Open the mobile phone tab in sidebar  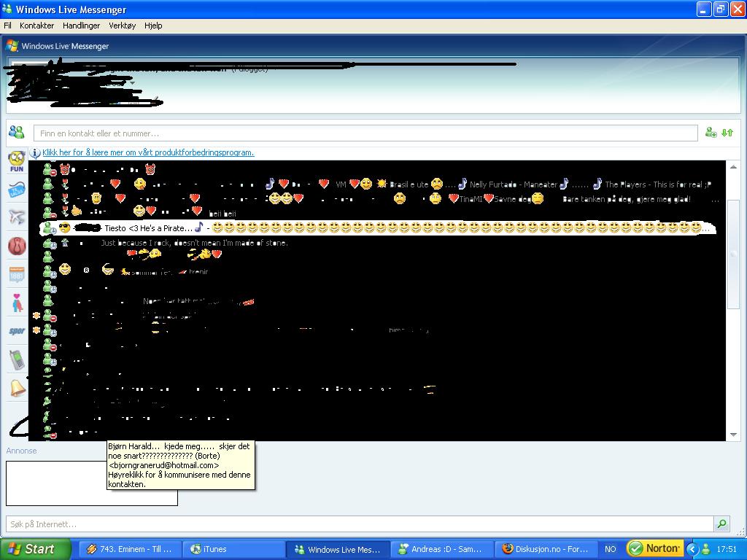click(17, 359)
